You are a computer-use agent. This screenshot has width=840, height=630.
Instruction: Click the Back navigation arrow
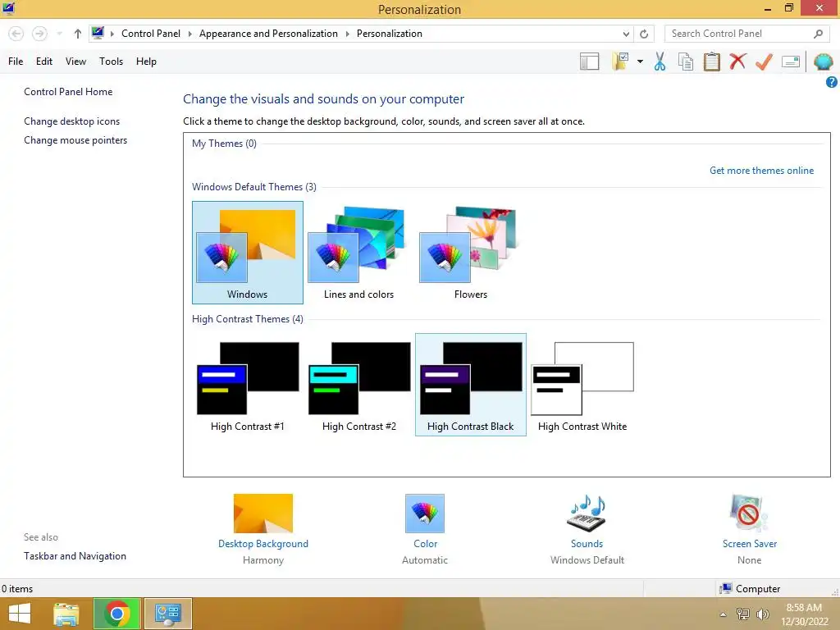point(16,34)
